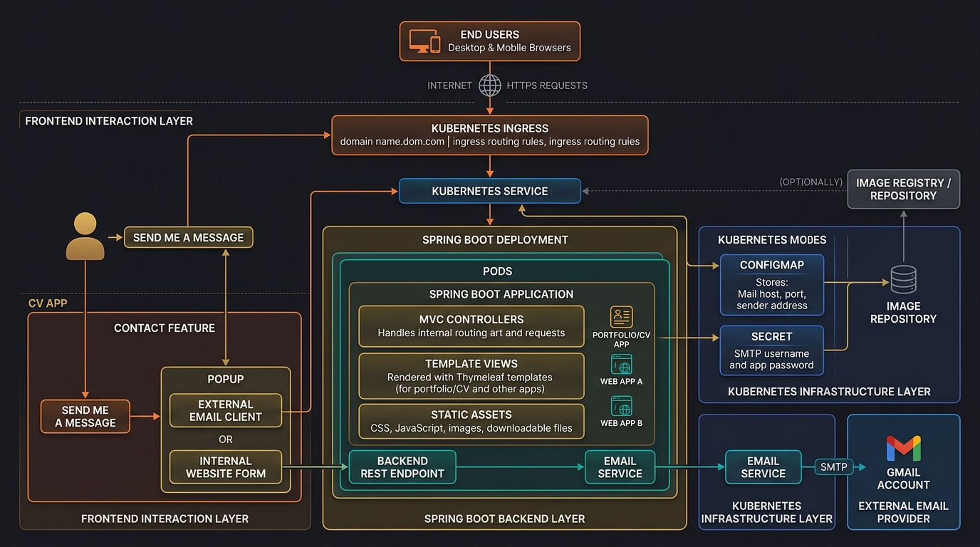Screen dimensions: 980x547
Task: Click the ConfigMap box
Action: tap(771, 284)
